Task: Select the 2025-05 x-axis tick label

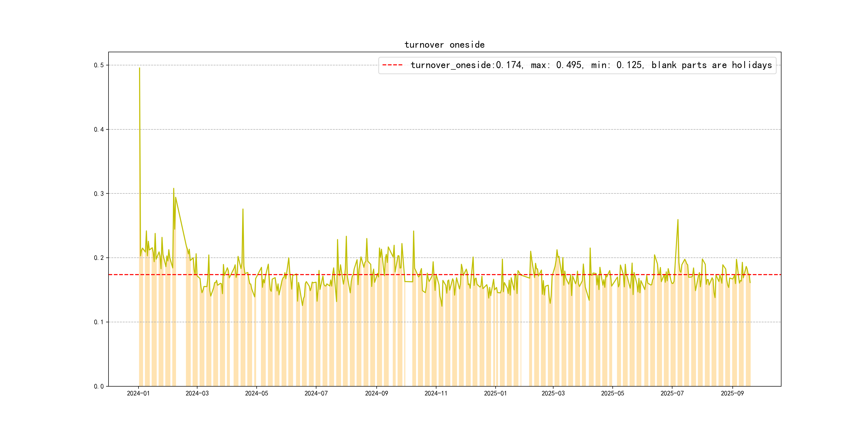Action: pos(613,393)
